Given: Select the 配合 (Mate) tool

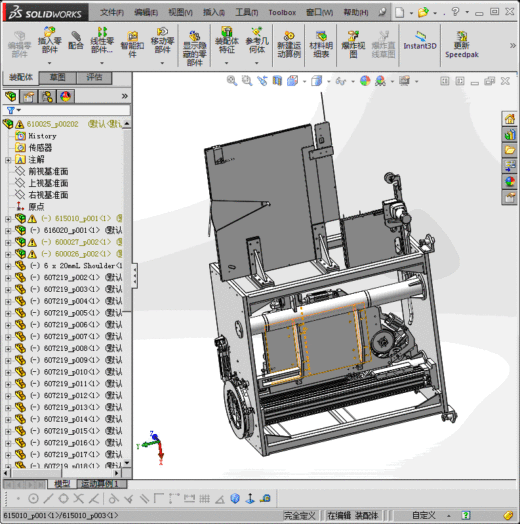Looking at the screenshot, I should pos(76,41).
